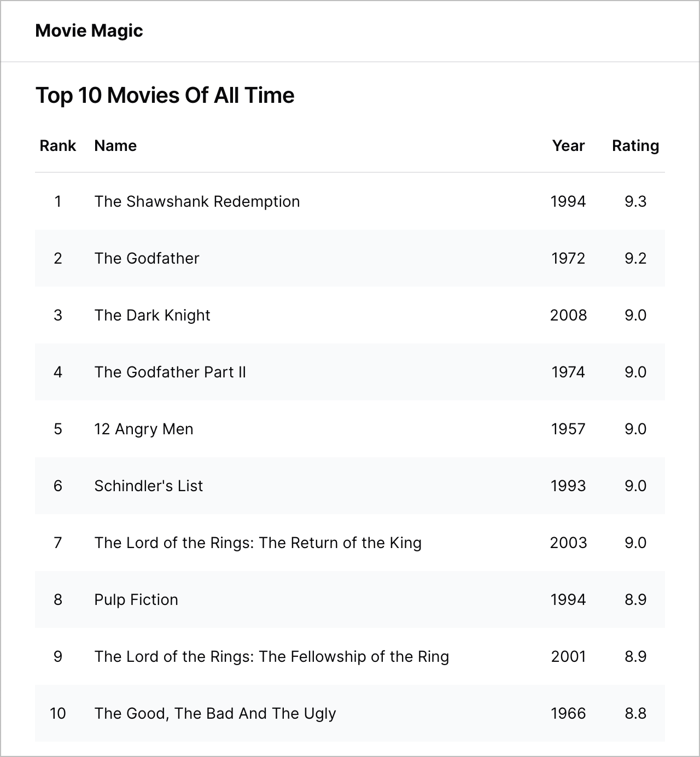Choose the 12 Angry Men entry
700x757 pixels.
point(143,429)
